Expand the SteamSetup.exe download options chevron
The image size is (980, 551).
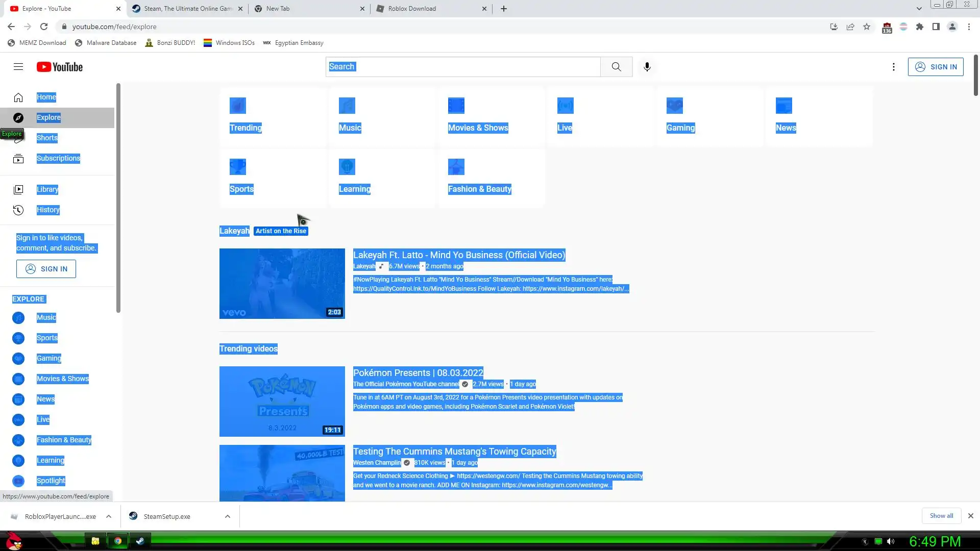[x=228, y=516]
